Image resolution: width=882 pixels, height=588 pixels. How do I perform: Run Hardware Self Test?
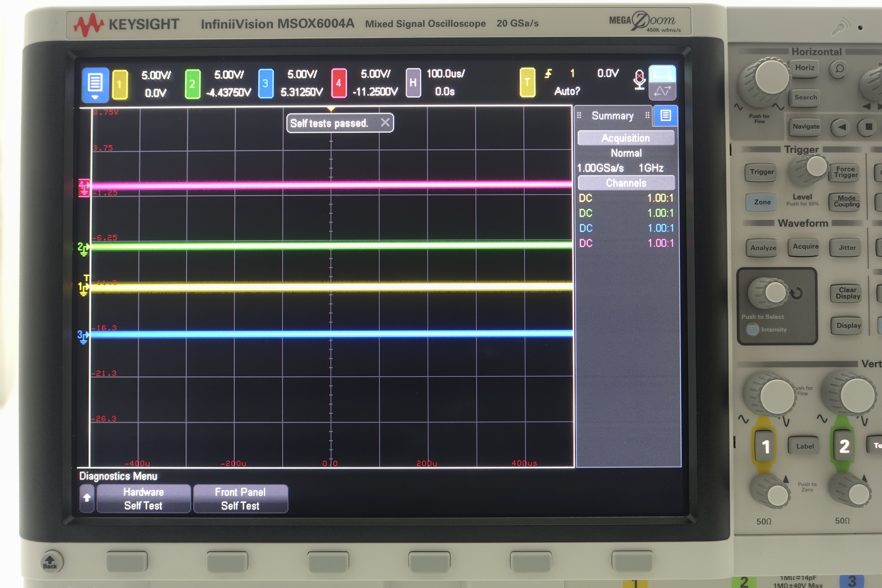(x=143, y=499)
